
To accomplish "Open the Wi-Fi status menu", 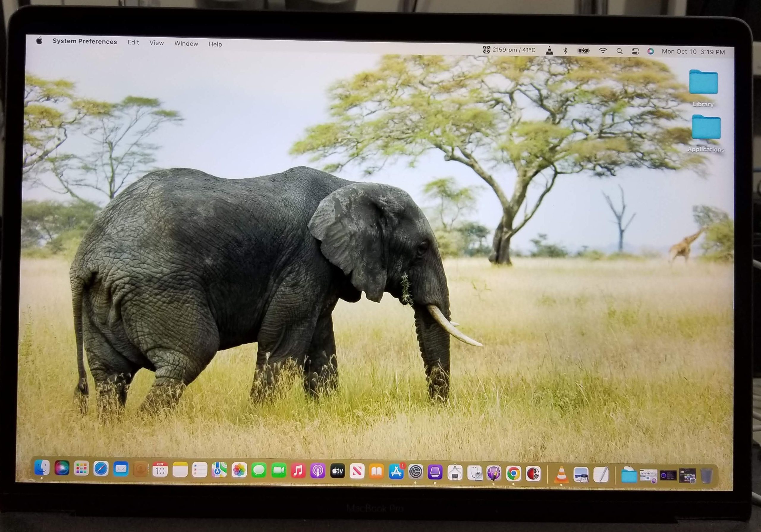I will point(603,51).
